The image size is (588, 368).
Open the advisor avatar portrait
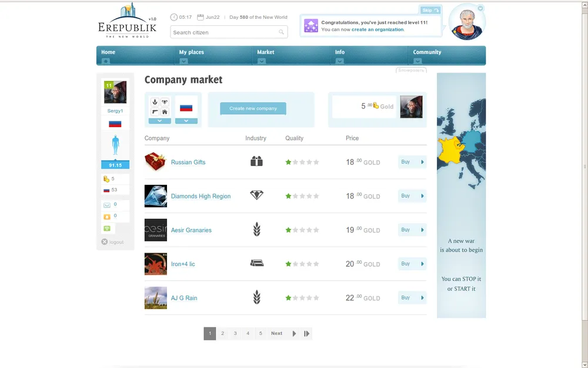click(x=467, y=22)
